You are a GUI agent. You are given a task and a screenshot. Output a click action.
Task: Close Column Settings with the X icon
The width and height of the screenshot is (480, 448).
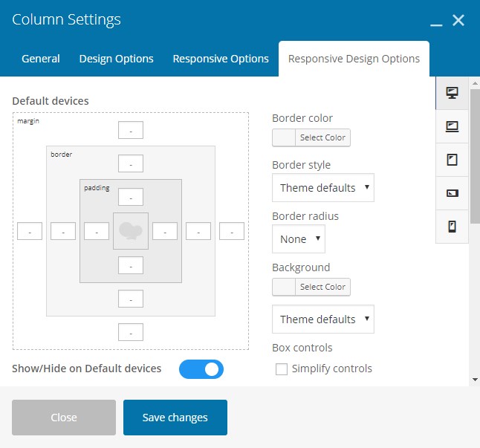tap(458, 21)
